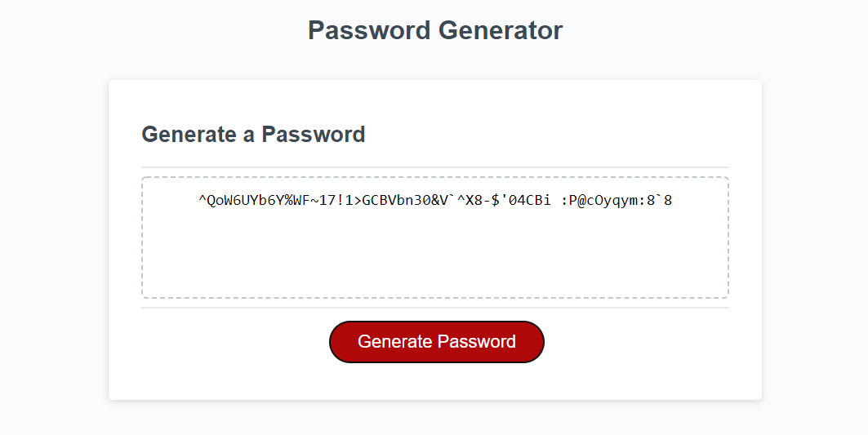Click the divider line below the password box

pos(435,308)
